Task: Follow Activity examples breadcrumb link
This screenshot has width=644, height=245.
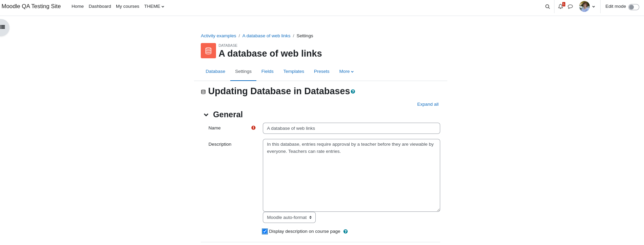Action: point(218,36)
